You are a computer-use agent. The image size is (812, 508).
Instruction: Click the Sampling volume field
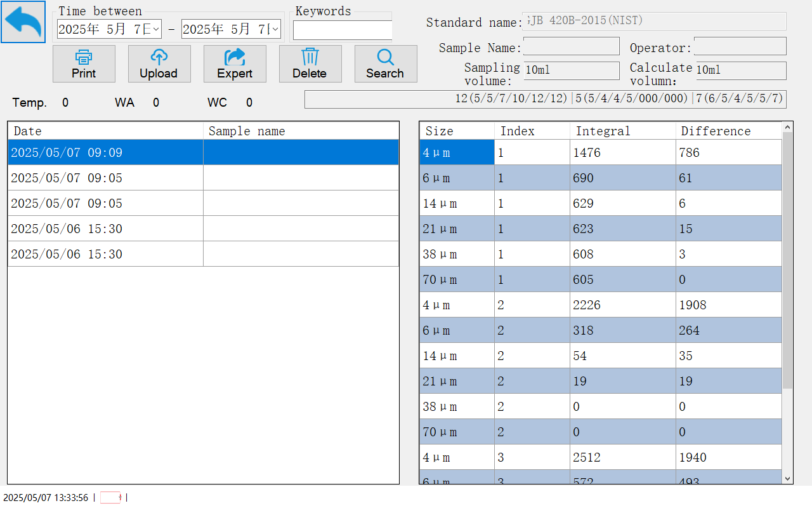[571, 70]
